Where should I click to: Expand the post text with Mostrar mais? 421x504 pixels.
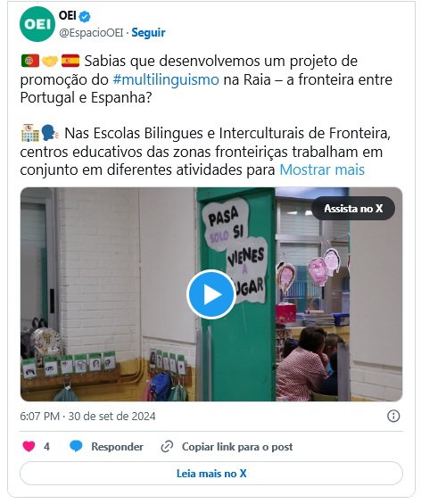[322, 169]
